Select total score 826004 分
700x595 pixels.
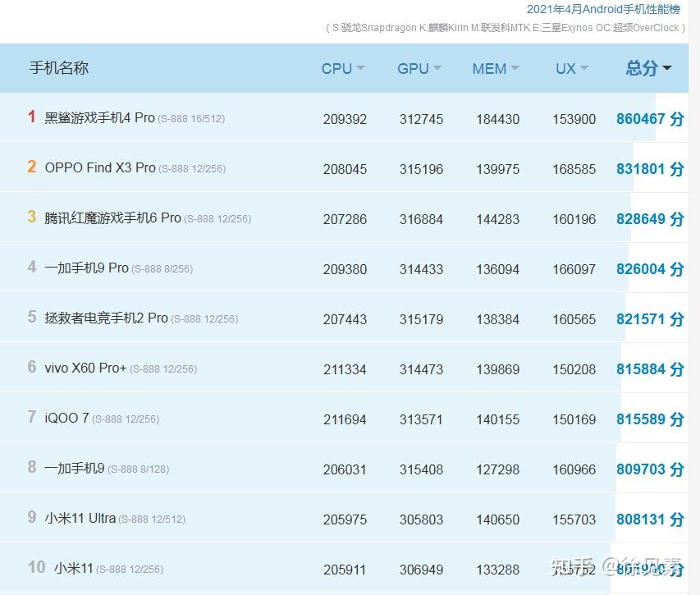pyautogui.click(x=650, y=268)
